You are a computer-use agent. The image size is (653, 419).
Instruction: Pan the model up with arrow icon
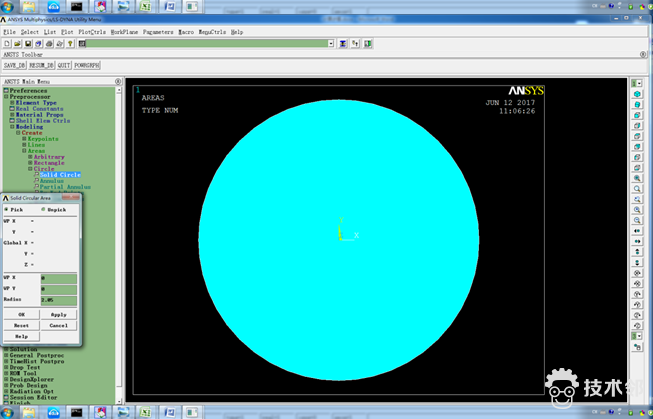pos(637,252)
